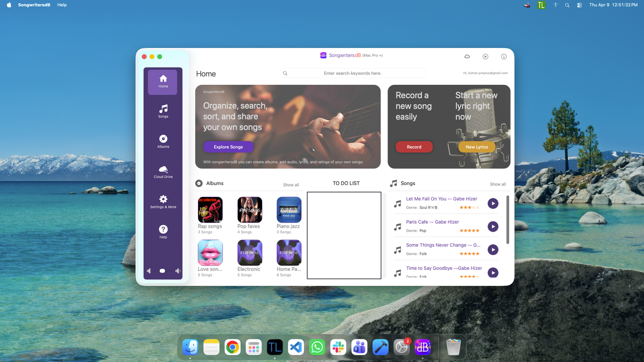The image size is (644, 362).
Task: Click the Albums header disc icon
Action: click(x=199, y=183)
